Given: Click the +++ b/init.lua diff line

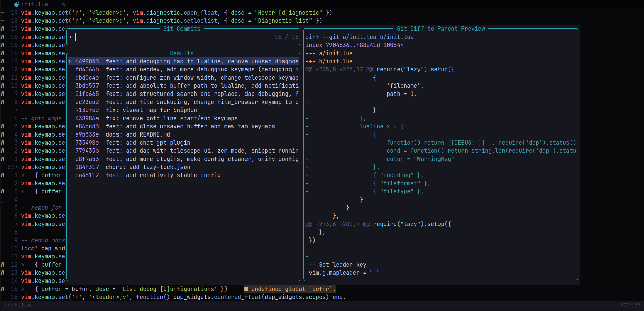Looking at the screenshot, I should click(329, 61).
